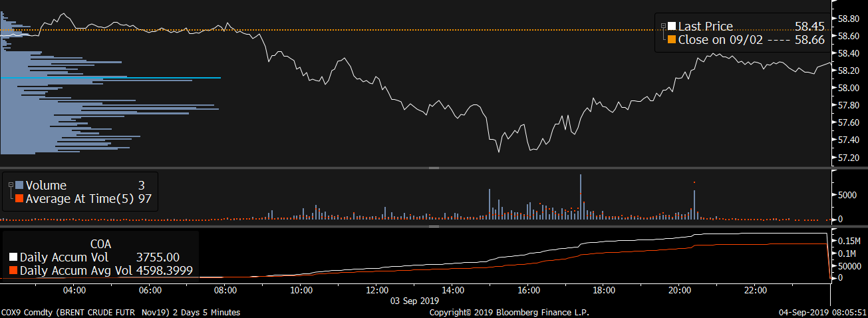Click the blue line in the volume profile
868x318 pixels.
coord(110,78)
